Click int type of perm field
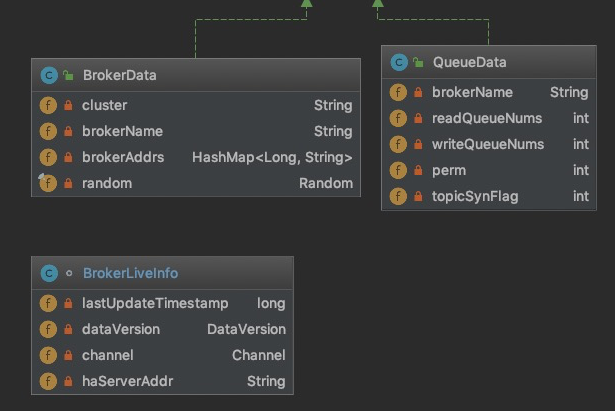615x411 pixels. tap(581, 170)
